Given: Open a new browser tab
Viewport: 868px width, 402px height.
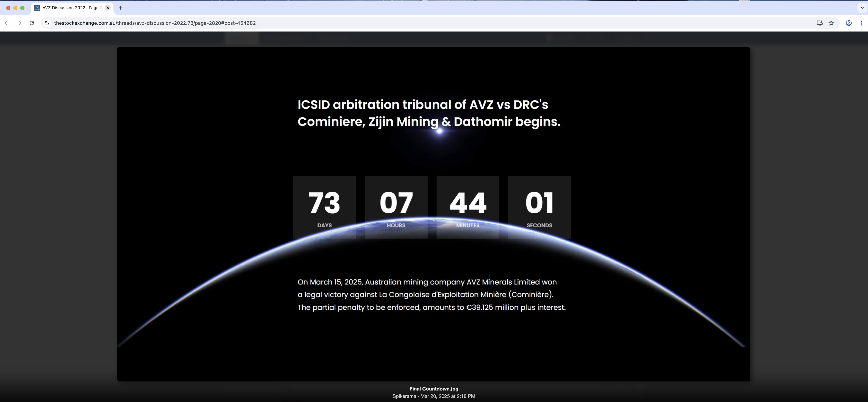Looking at the screenshot, I should [x=120, y=8].
